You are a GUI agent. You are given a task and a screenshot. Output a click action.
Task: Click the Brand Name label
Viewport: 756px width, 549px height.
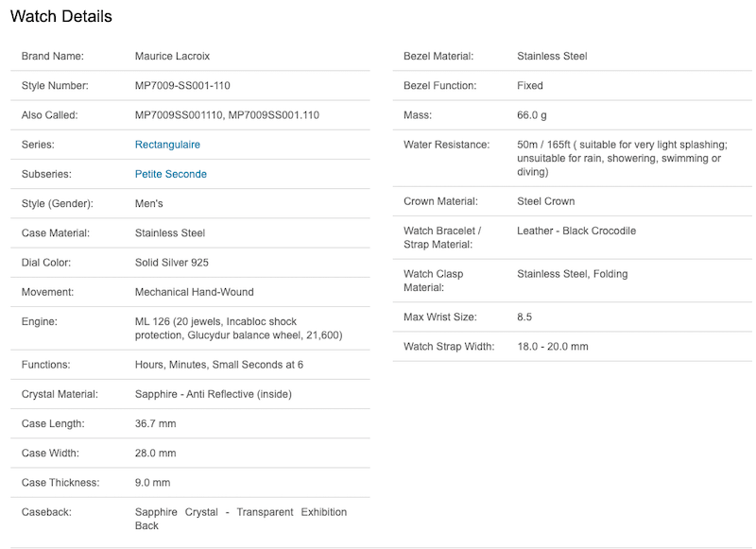pos(53,56)
